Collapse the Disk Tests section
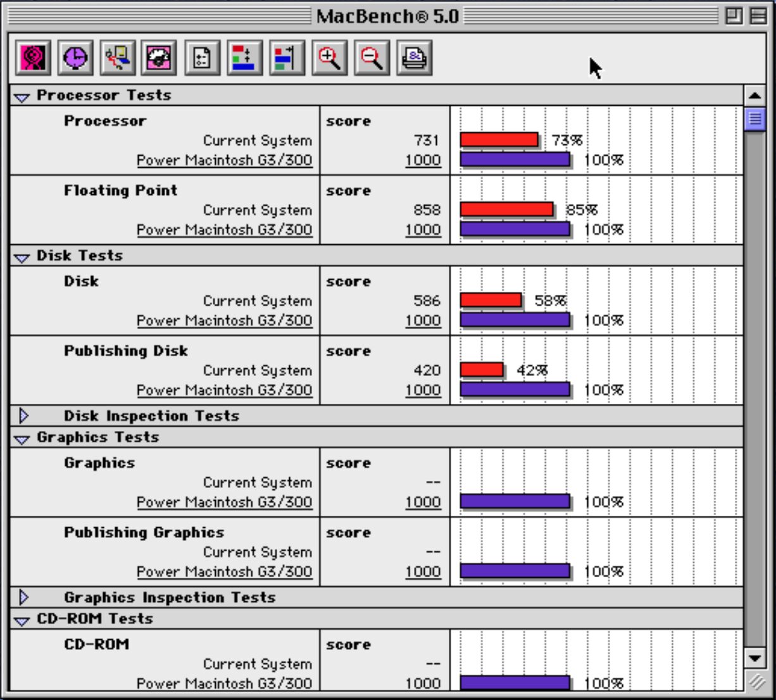776x700 pixels. click(x=22, y=257)
